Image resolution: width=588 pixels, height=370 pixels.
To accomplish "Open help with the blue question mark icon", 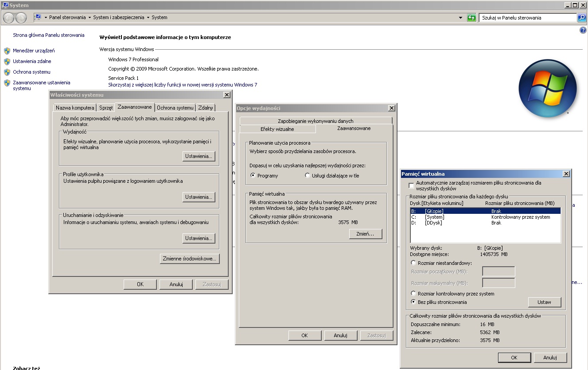I will [x=583, y=30].
